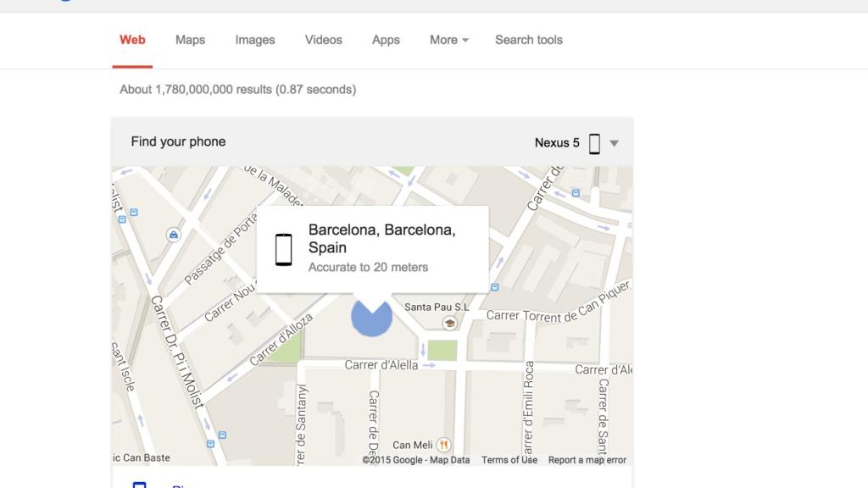Image resolution: width=868 pixels, height=488 pixels.
Task: Click the school icon near Santa Pau S.L.
Action: [449, 323]
